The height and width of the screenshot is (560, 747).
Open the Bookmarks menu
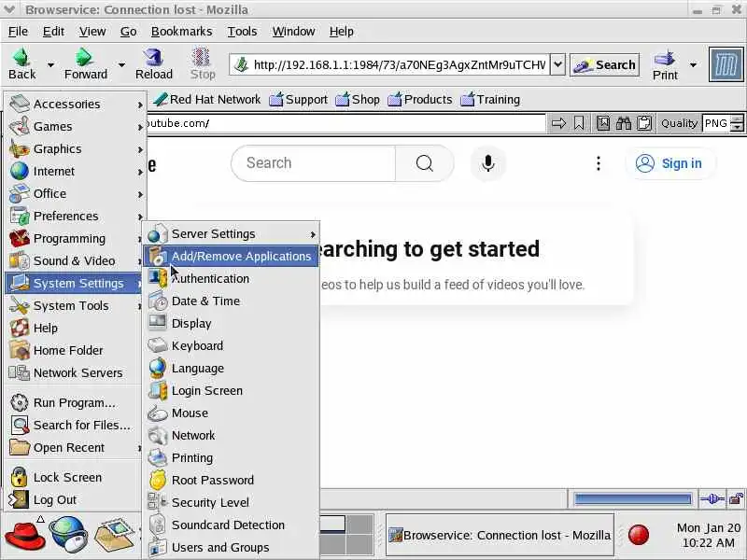click(181, 32)
